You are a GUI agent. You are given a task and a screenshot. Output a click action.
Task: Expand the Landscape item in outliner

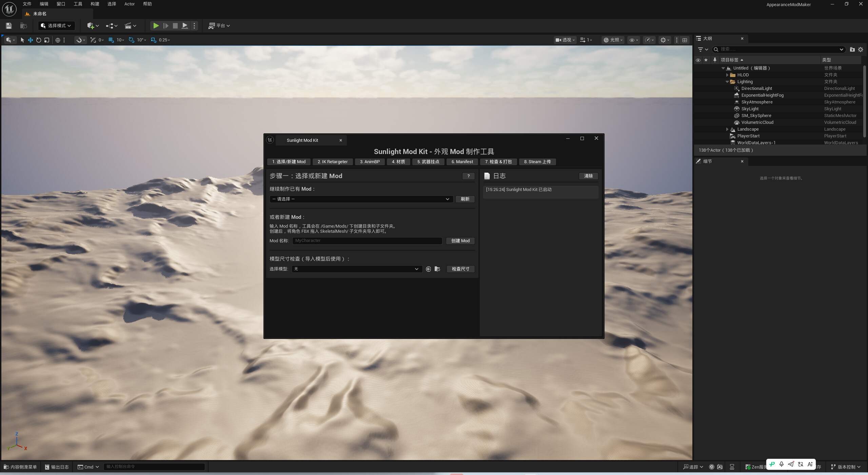pos(727,129)
